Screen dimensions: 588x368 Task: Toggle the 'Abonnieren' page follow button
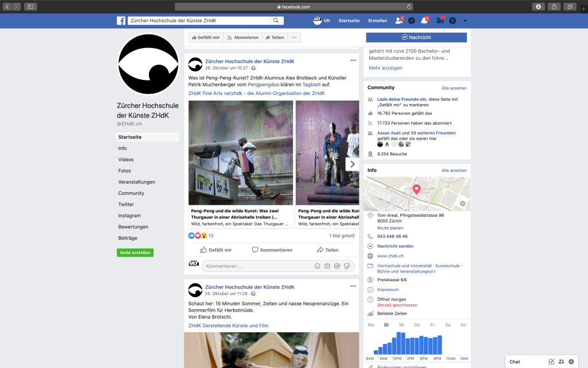click(242, 37)
